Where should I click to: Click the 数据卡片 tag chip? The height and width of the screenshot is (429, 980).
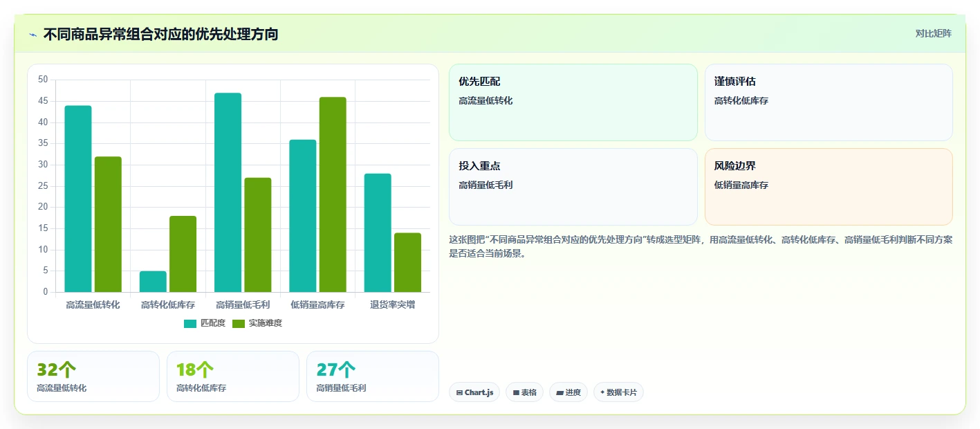click(x=618, y=392)
